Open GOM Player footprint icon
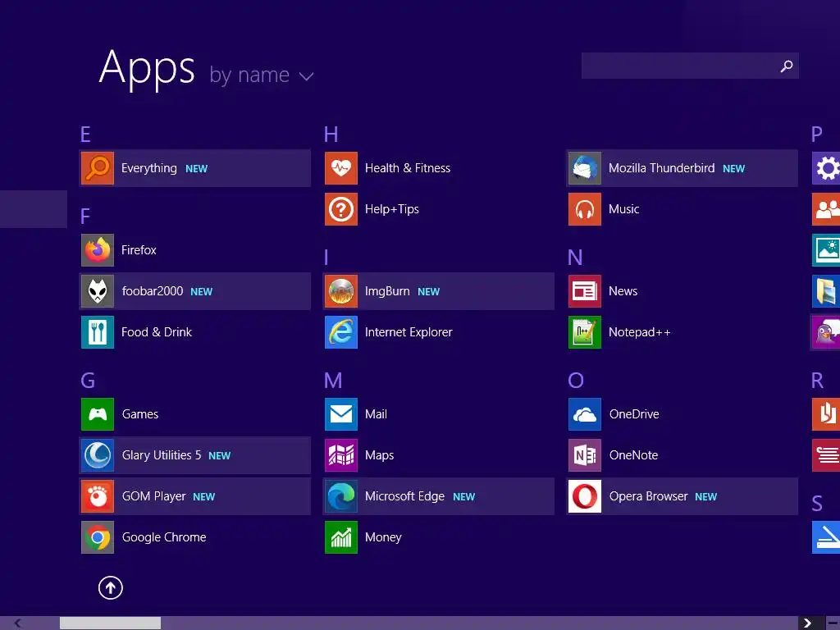840x630 pixels. [x=98, y=496]
